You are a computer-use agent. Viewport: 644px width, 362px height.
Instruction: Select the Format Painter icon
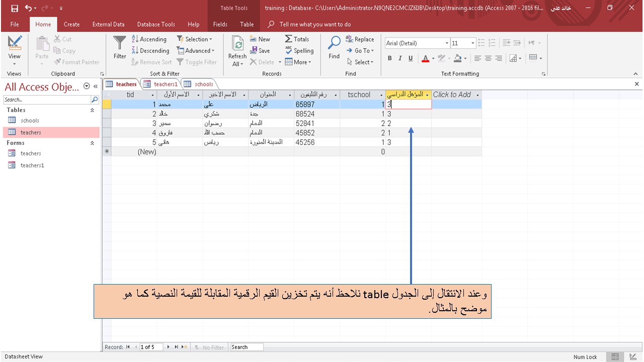[56, 62]
